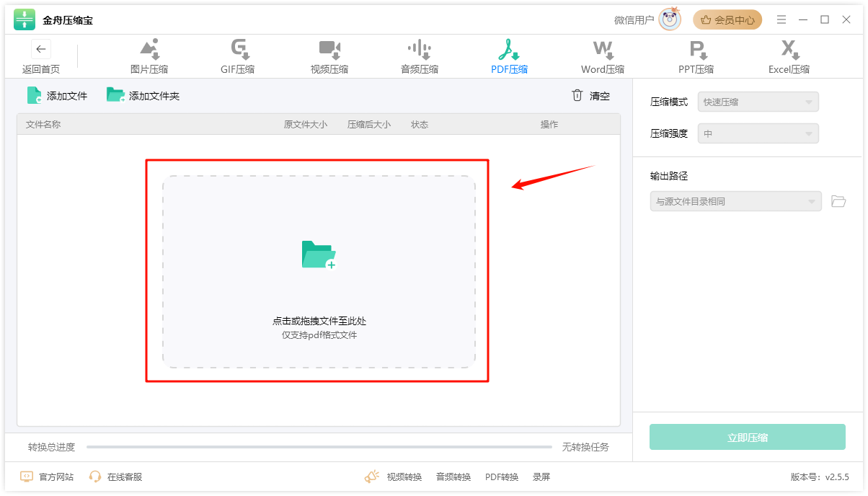Screen dimensions: 868x496
Task: Click the 添加文件 add file icon
Action: (35, 95)
